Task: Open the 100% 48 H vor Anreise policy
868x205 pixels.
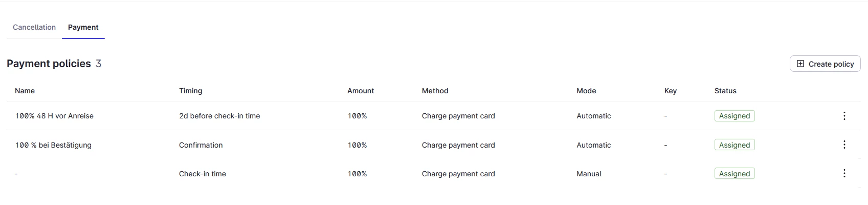Action: [54, 116]
